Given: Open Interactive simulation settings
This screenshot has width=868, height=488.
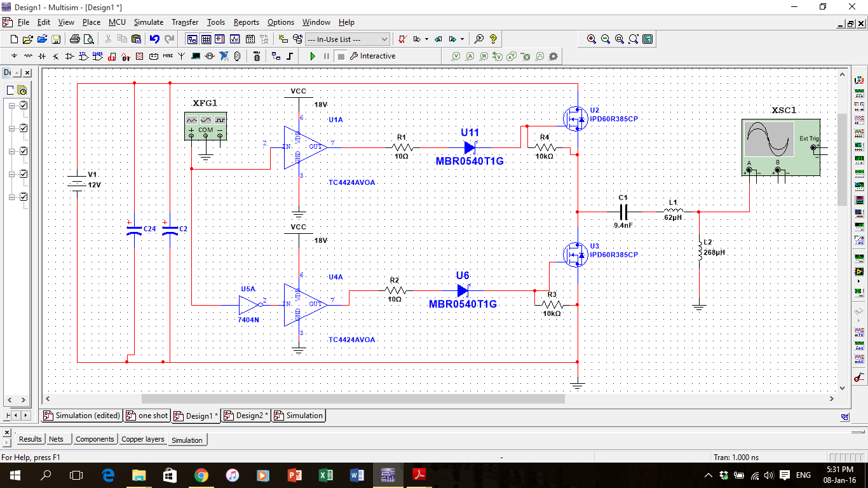Looking at the screenshot, I should pos(372,56).
